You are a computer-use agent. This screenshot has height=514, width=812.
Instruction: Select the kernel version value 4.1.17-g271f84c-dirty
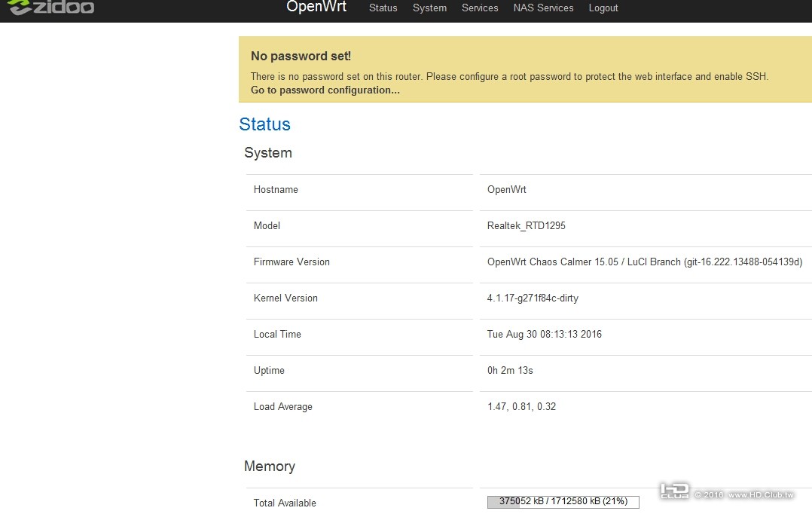click(533, 298)
